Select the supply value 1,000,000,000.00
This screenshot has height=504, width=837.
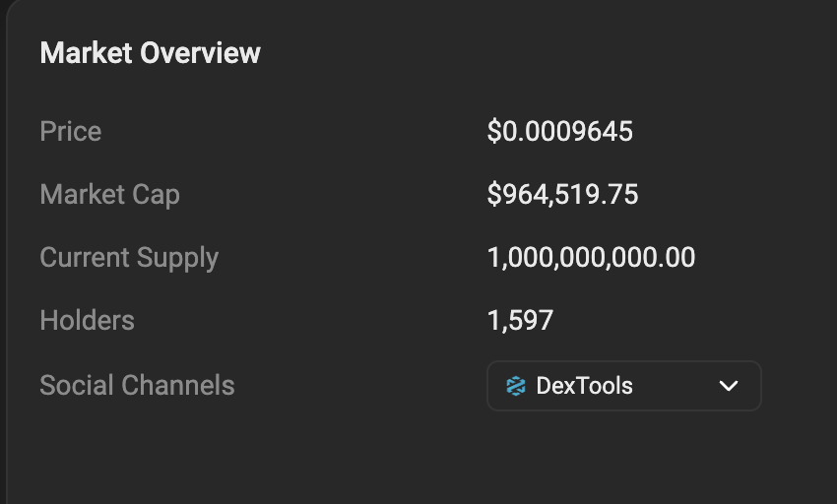click(592, 257)
